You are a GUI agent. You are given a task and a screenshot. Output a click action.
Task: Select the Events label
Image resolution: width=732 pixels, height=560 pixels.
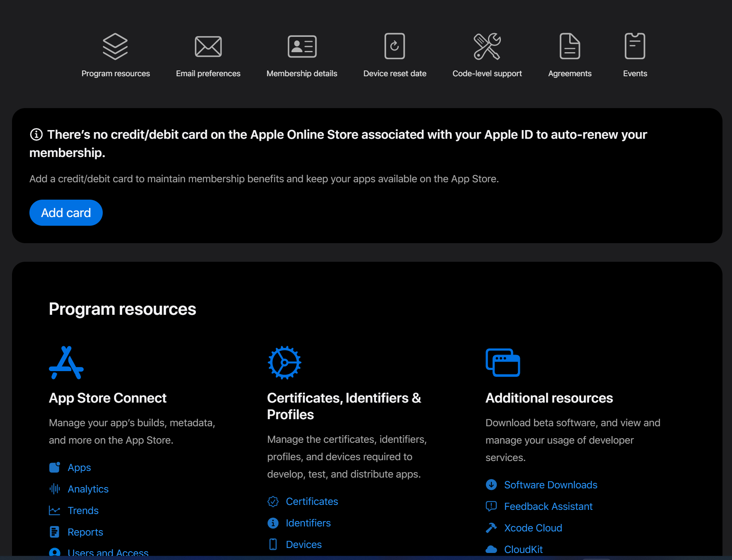click(x=635, y=73)
